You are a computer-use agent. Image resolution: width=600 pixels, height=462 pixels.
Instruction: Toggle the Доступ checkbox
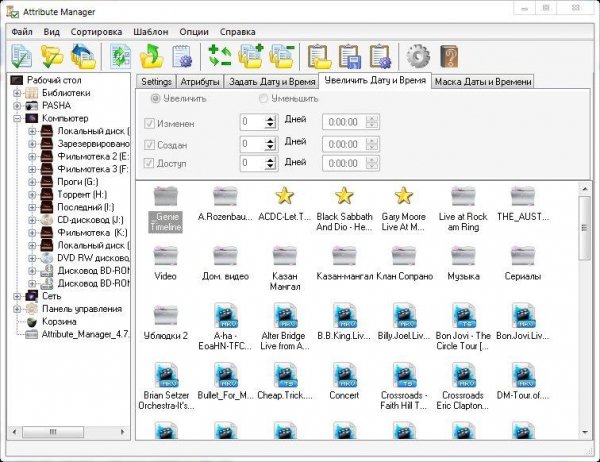[148, 163]
